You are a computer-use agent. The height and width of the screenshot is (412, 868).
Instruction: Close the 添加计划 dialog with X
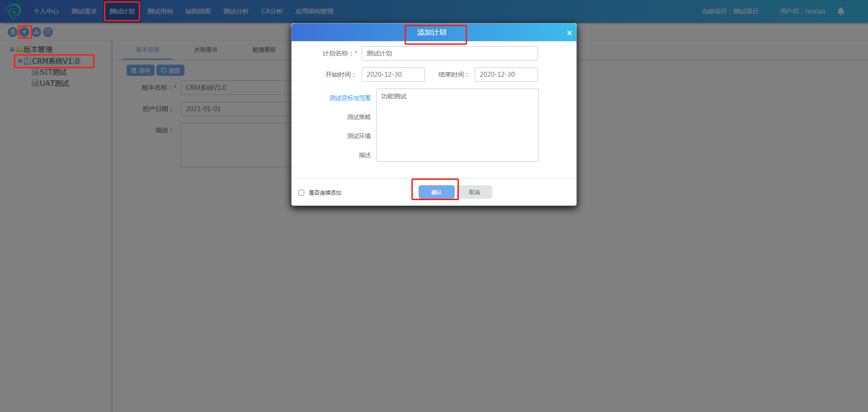tap(569, 33)
